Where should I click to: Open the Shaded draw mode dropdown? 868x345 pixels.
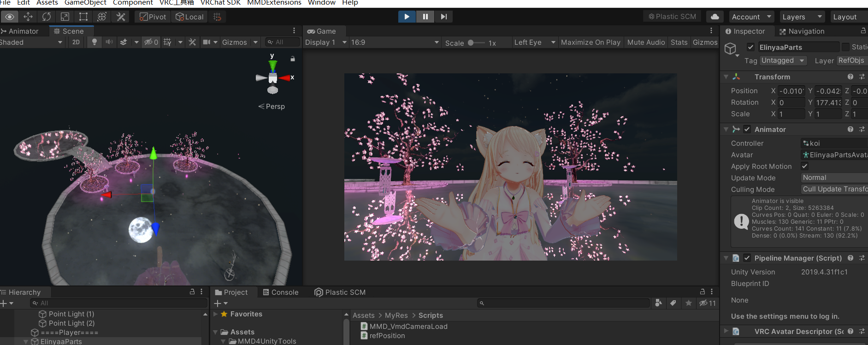pyautogui.click(x=31, y=42)
